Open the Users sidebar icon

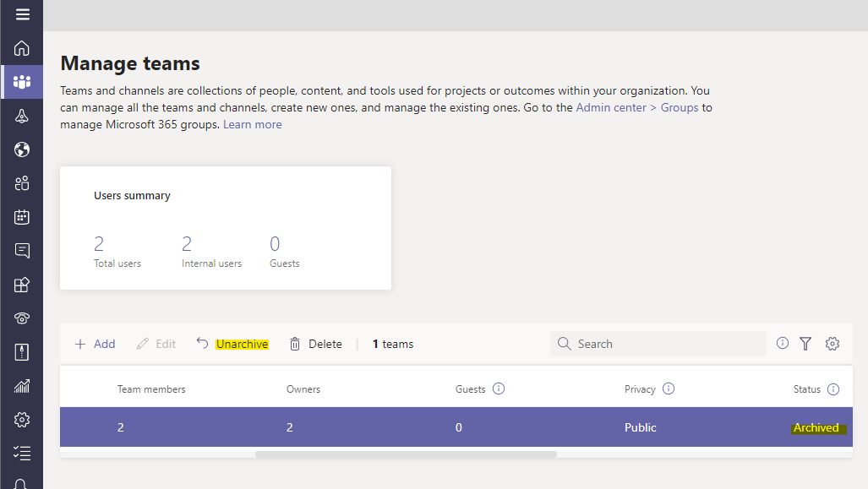point(22,183)
